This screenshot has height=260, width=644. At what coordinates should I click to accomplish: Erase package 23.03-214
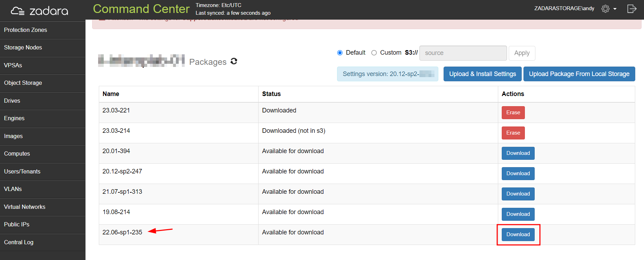coord(513,133)
